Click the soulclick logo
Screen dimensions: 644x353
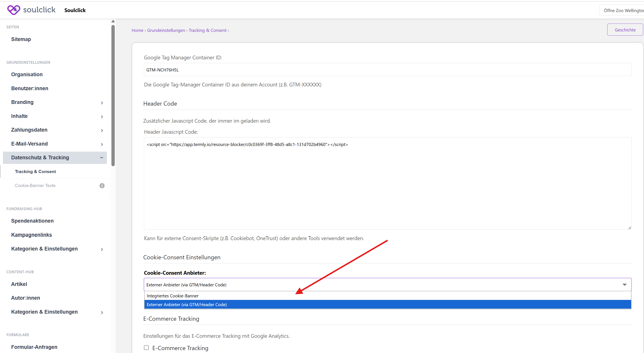click(31, 10)
